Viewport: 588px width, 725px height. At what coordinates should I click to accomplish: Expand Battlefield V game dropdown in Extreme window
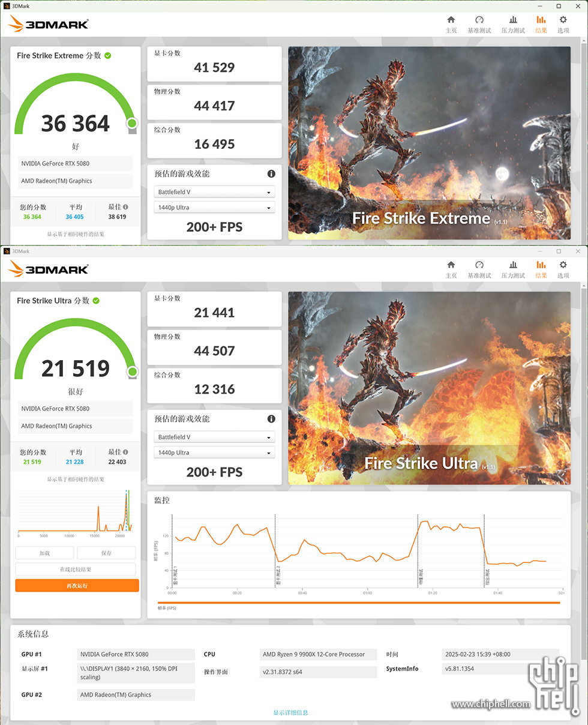[214, 192]
